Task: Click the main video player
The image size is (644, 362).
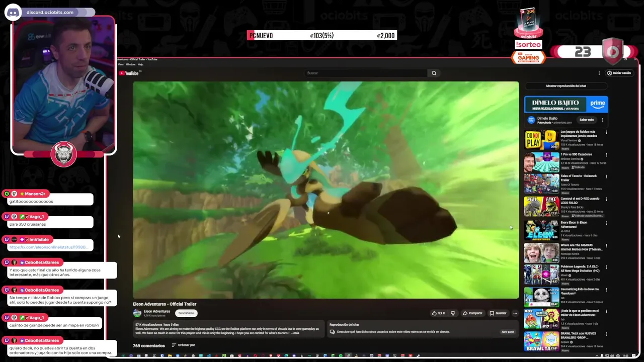Action: pyautogui.click(x=326, y=190)
